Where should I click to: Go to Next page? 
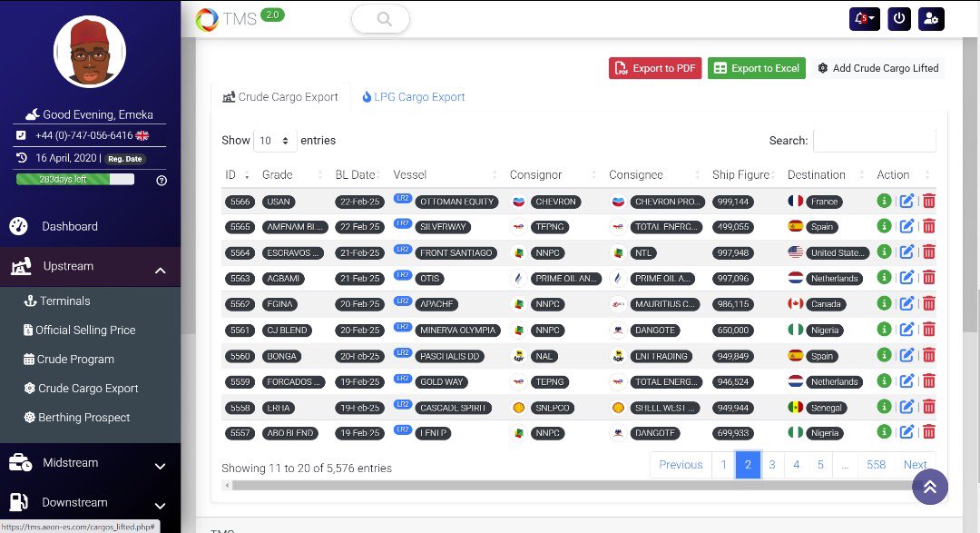point(915,465)
